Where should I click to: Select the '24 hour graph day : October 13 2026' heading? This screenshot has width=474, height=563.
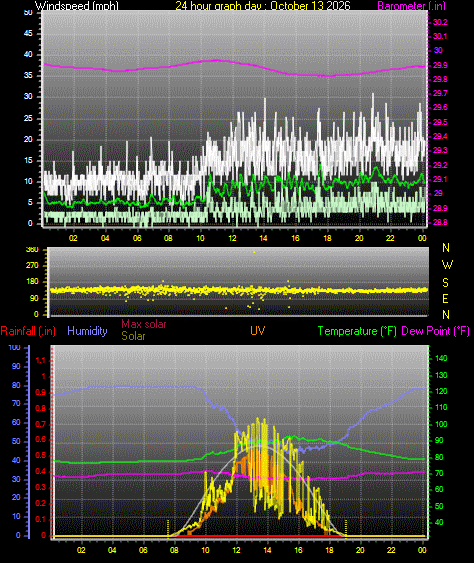(x=262, y=5)
